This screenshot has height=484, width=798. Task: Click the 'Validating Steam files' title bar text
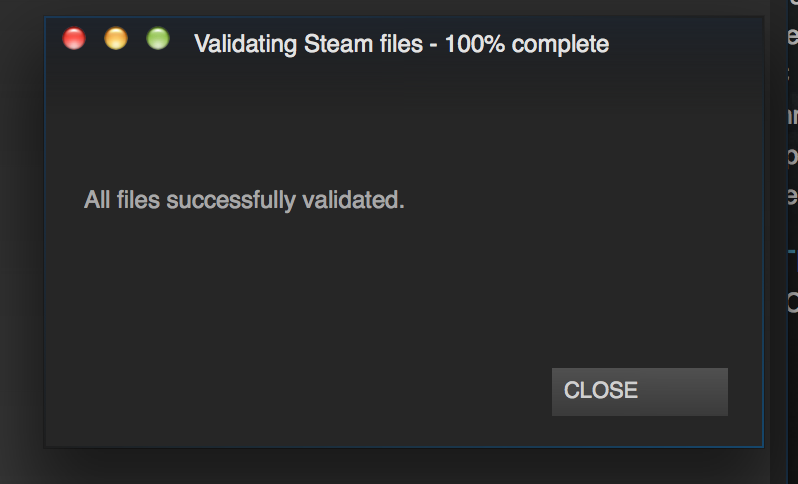click(401, 44)
